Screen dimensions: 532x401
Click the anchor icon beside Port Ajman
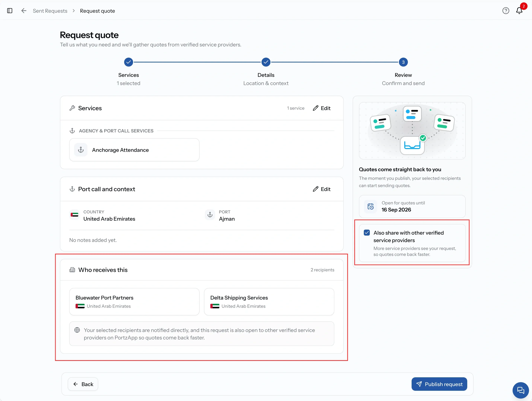210,215
